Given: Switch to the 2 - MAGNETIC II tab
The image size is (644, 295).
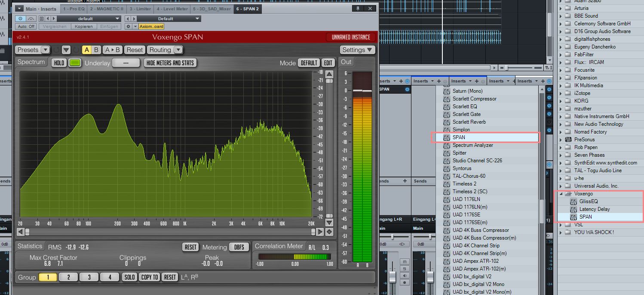Looking at the screenshot, I should tap(106, 9).
